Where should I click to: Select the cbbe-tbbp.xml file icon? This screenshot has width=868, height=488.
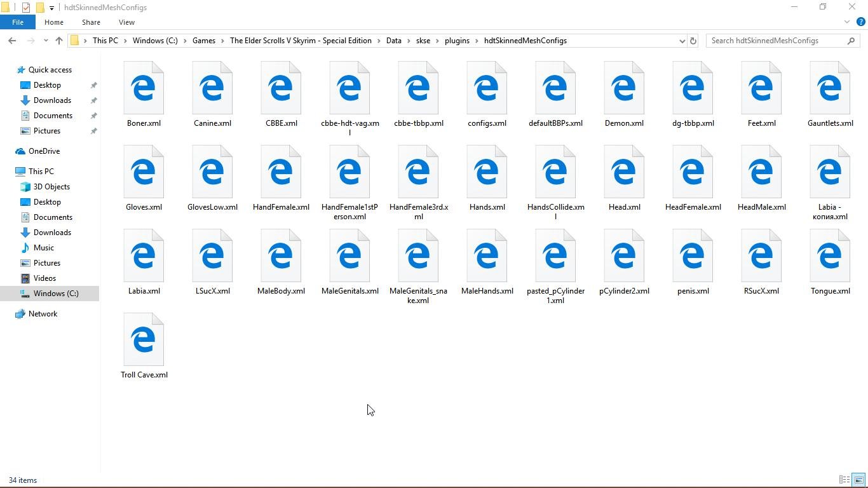coord(418,88)
